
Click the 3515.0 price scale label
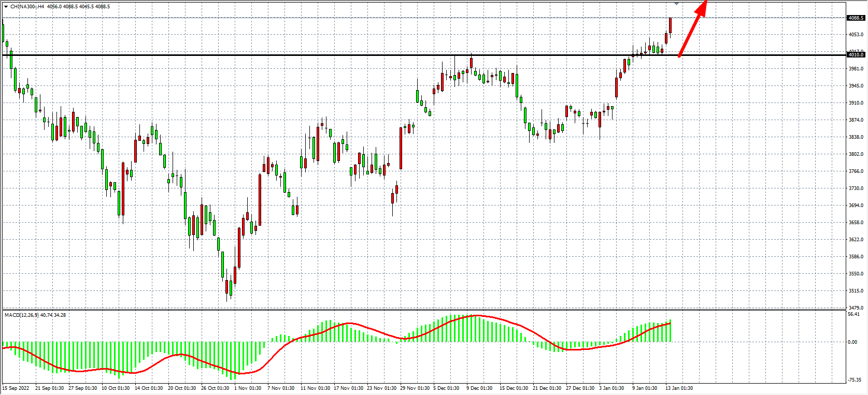click(x=856, y=291)
